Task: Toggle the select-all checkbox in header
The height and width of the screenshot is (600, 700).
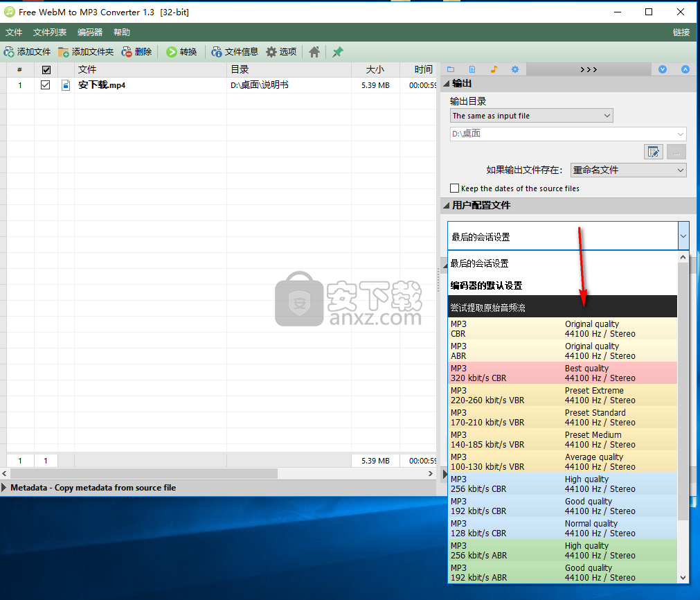Action: (x=46, y=70)
